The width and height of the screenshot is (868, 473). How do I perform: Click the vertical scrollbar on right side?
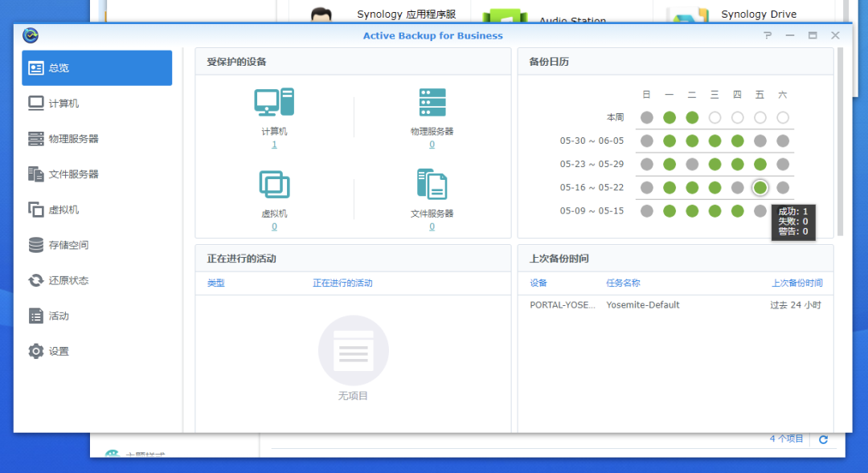841,145
